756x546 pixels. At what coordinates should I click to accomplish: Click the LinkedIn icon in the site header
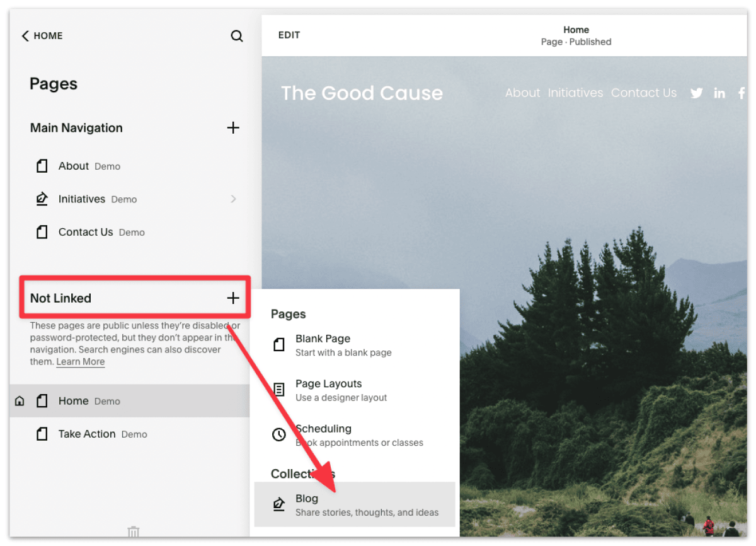(x=719, y=93)
